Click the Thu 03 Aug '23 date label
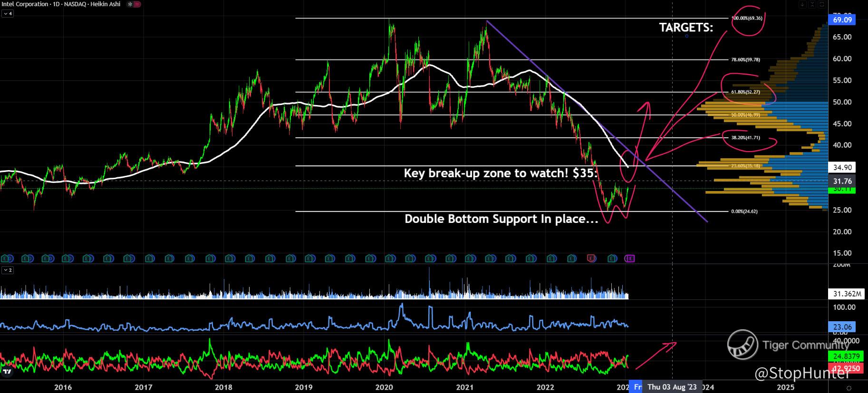Screen dimensions: 868x393 [672, 387]
